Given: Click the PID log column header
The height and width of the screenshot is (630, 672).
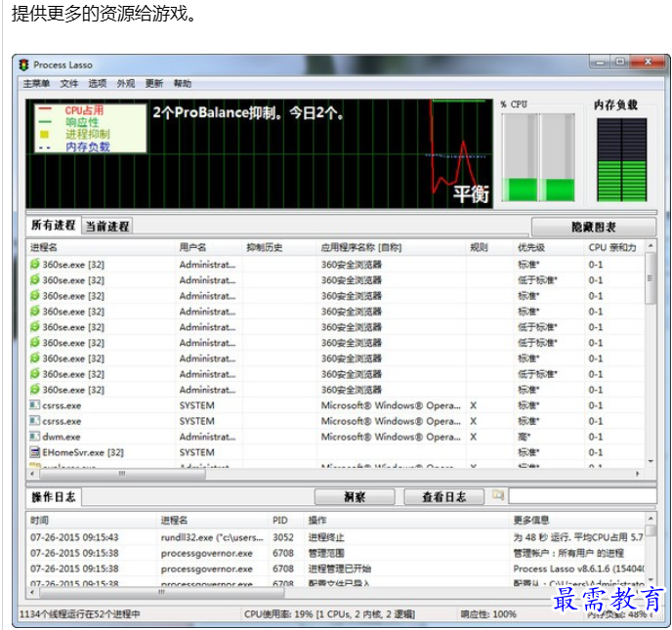Looking at the screenshot, I should point(286,521).
